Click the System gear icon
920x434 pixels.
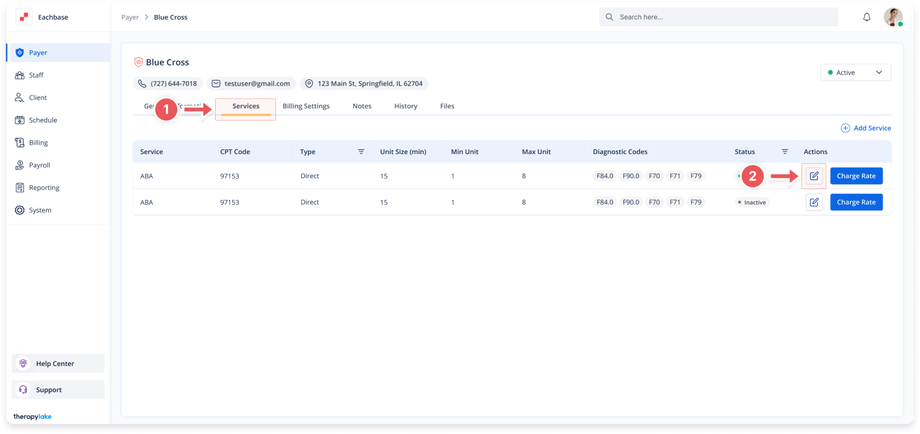pyautogui.click(x=19, y=210)
